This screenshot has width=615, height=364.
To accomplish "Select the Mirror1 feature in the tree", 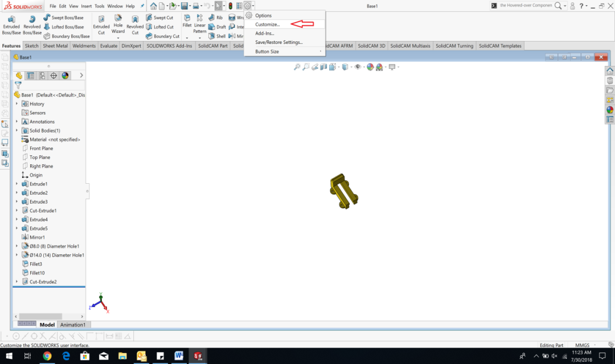I will tap(37, 237).
